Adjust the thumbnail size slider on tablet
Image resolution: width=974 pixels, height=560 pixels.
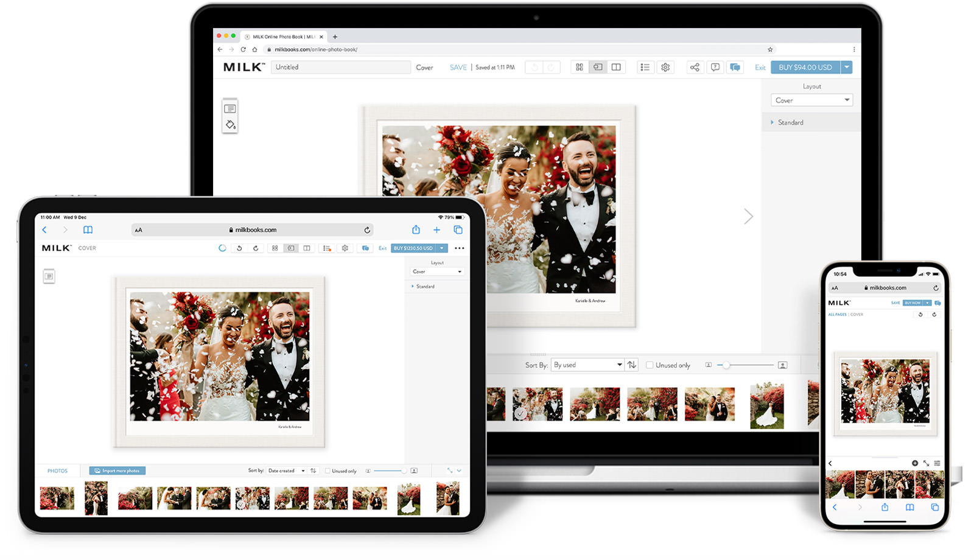point(390,471)
